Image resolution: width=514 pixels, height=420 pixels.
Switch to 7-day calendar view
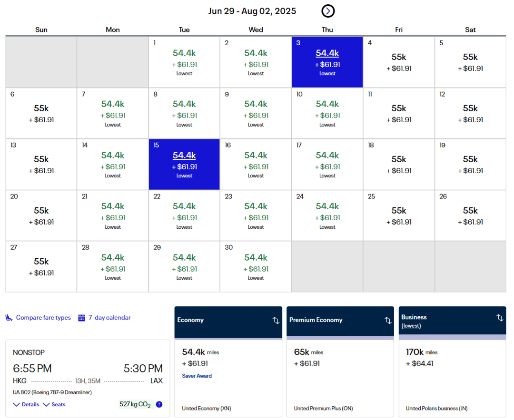[109, 318]
